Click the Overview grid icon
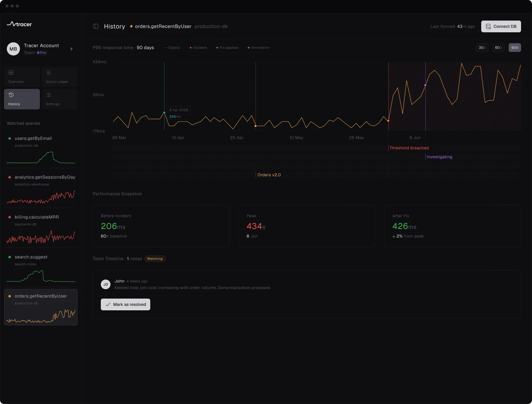 pos(11,72)
